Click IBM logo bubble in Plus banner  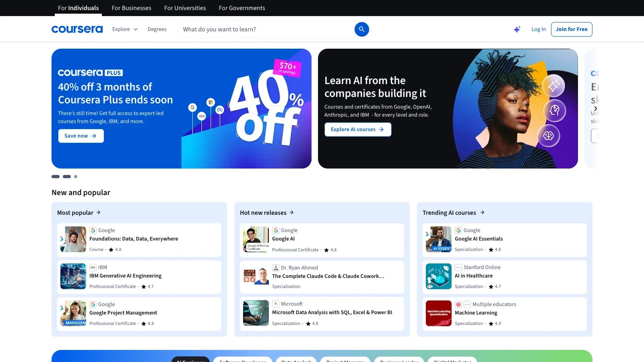[202, 116]
